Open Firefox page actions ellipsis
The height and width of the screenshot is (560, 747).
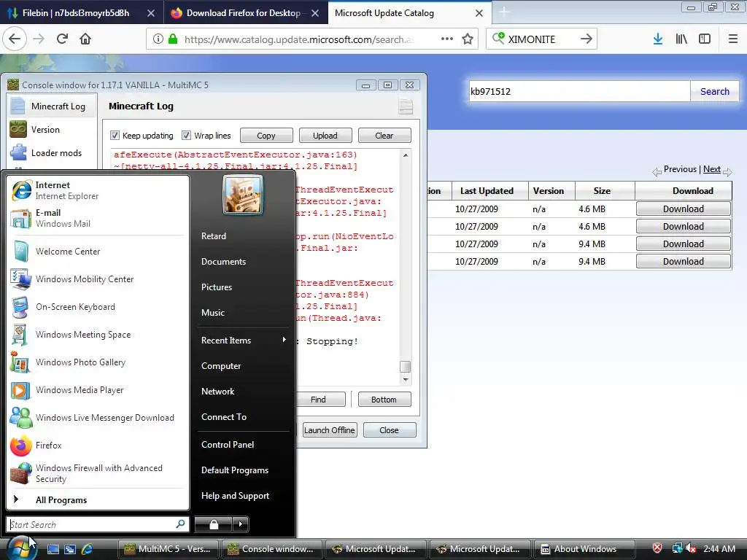point(447,39)
